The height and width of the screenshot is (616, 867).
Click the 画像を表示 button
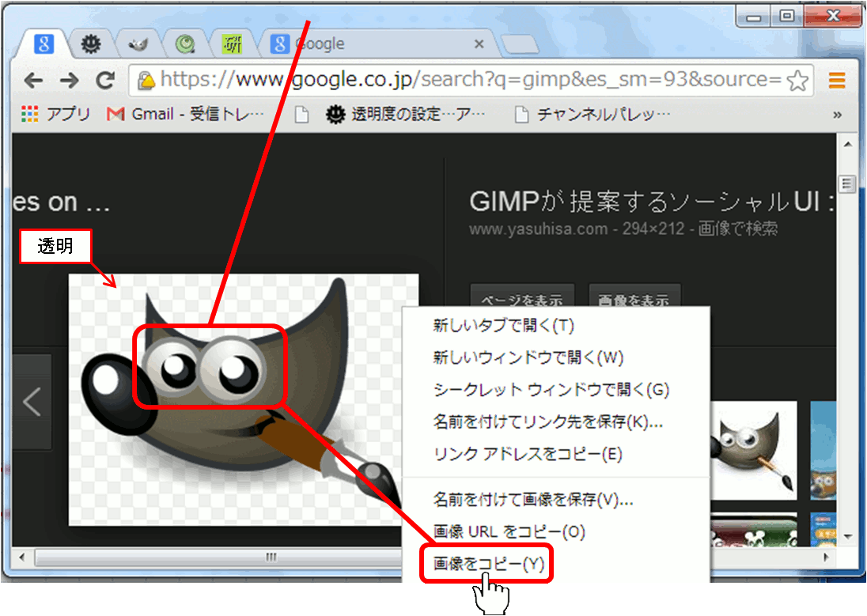[634, 300]
